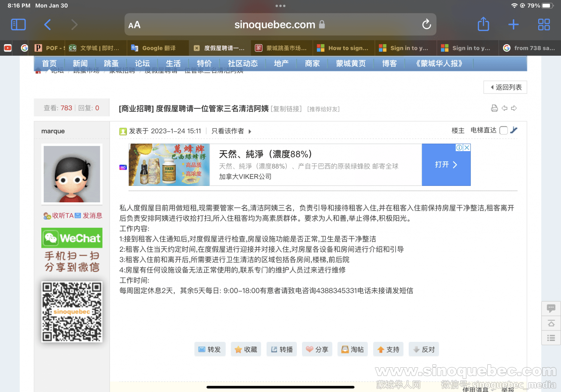Open Safari sidebar panel

(18, 25)
